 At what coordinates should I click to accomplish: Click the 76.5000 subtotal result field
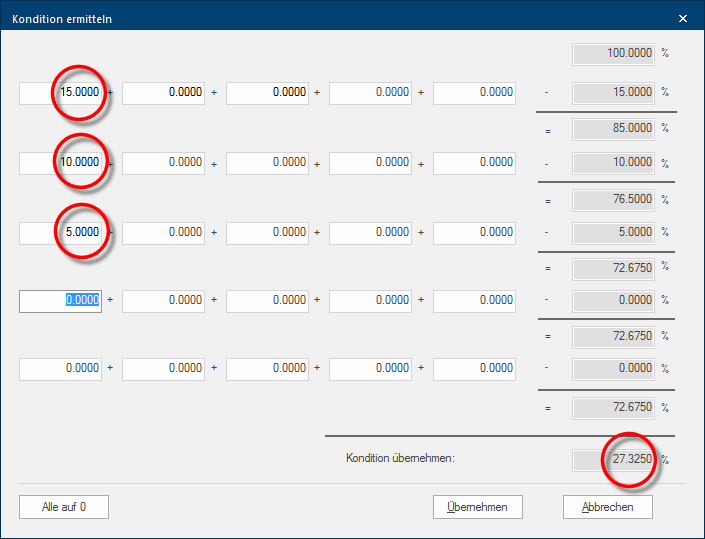click(613, 199)
